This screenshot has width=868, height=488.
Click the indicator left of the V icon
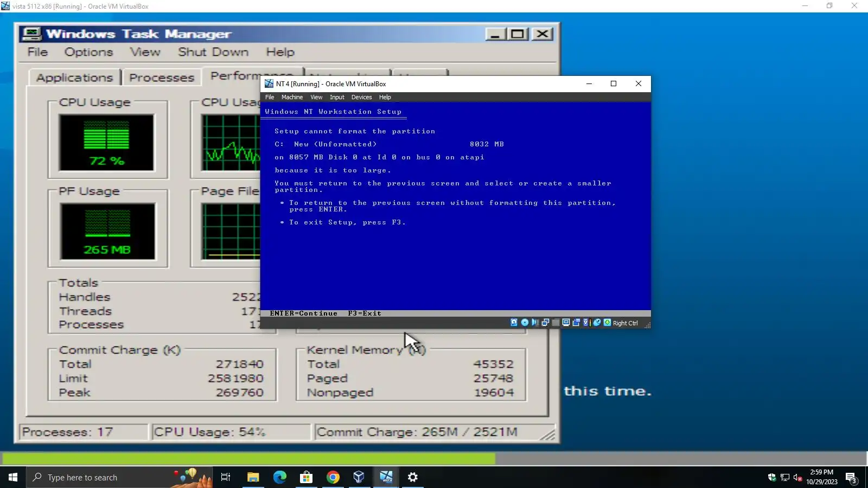[576, 323]
